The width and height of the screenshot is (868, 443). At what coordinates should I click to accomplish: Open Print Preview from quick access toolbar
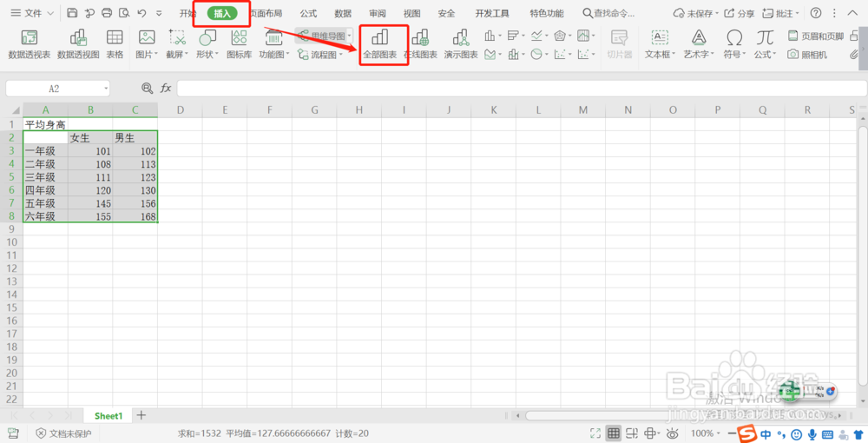point(124,13)
